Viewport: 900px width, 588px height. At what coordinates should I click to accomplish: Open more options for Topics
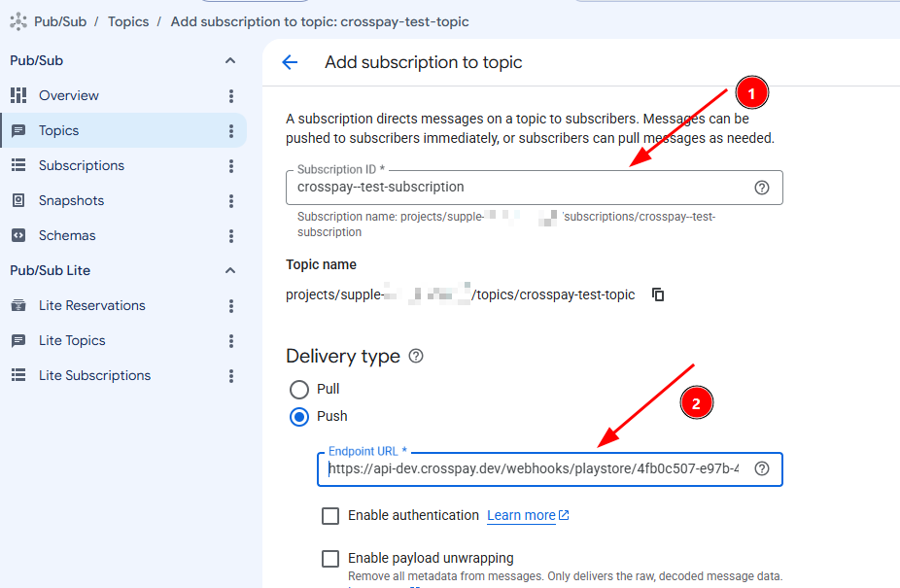coord(231,131)
